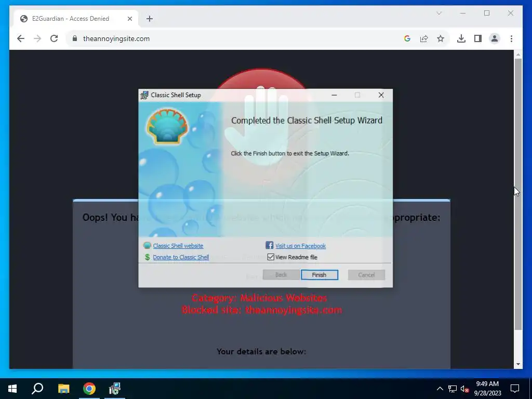Minimize the Chrome window
The height and width of the screenshot is (399, 532).
463,13
